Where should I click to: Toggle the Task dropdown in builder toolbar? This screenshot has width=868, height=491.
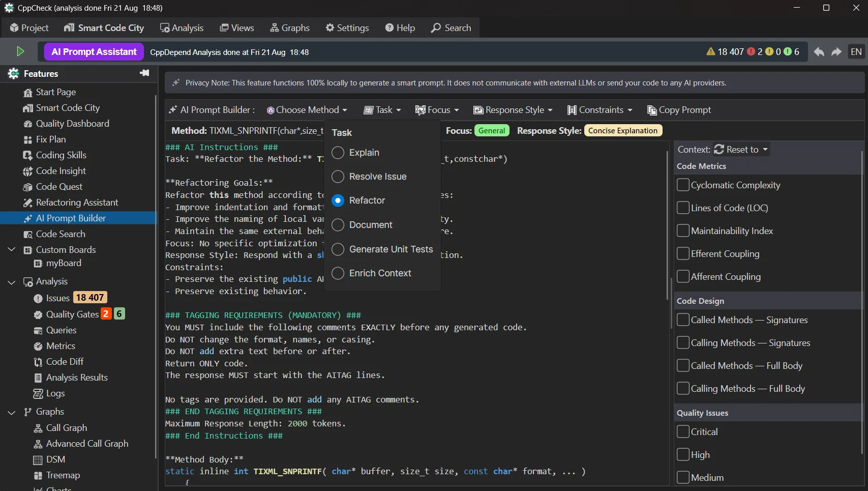(382, 110)
